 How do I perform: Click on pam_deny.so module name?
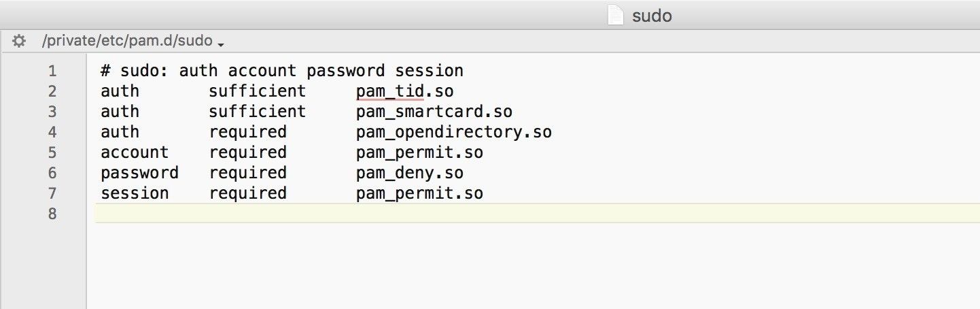pos(409,173)
